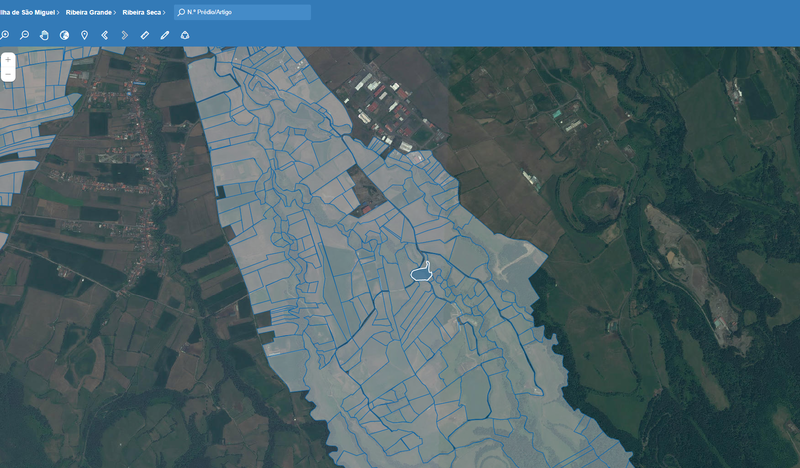Go to previous map view
800x468 pixels.
point(104,35)
